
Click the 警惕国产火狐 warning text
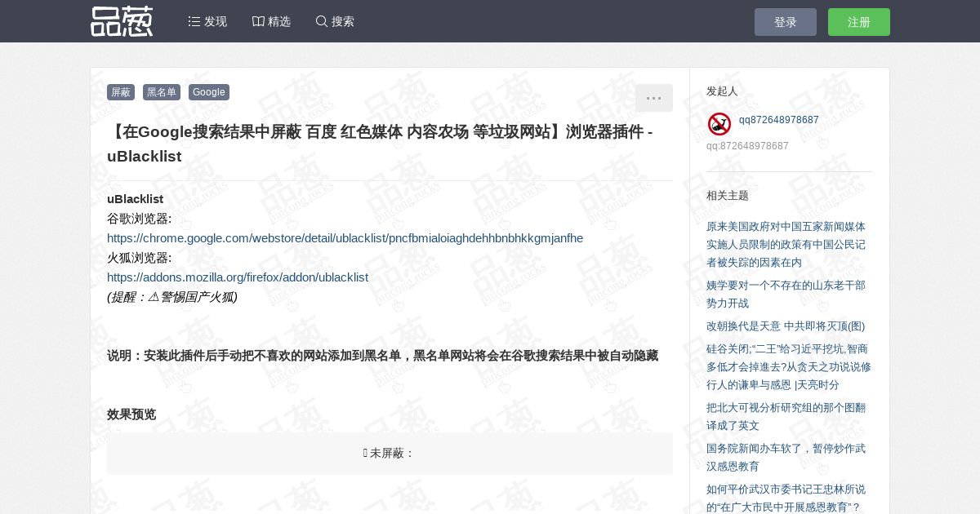172,297
